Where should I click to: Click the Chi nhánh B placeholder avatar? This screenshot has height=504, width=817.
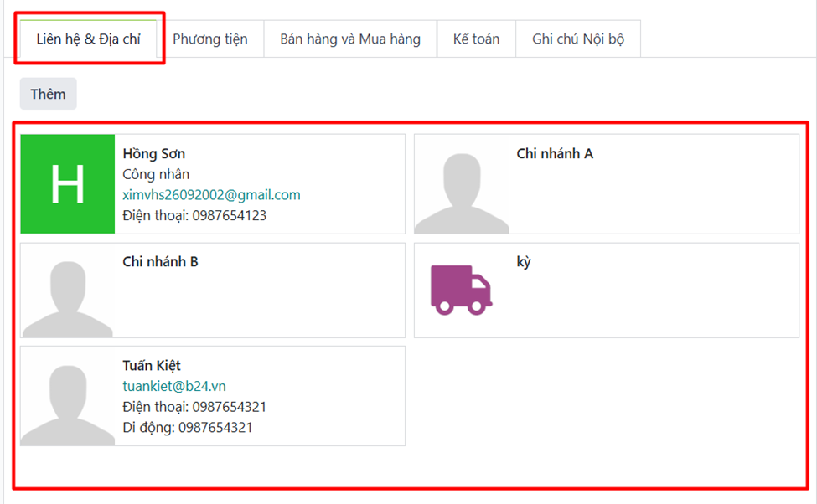[x=67, y=291]
